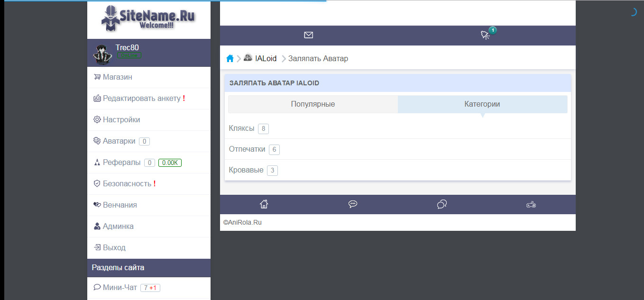Open the Кровавые category
The width and height of the screenshot is (644, 300).
(x=246, y=170)
